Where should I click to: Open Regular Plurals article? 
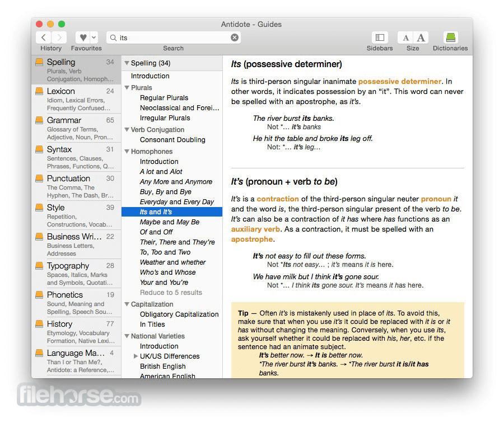tap(164, 98)
